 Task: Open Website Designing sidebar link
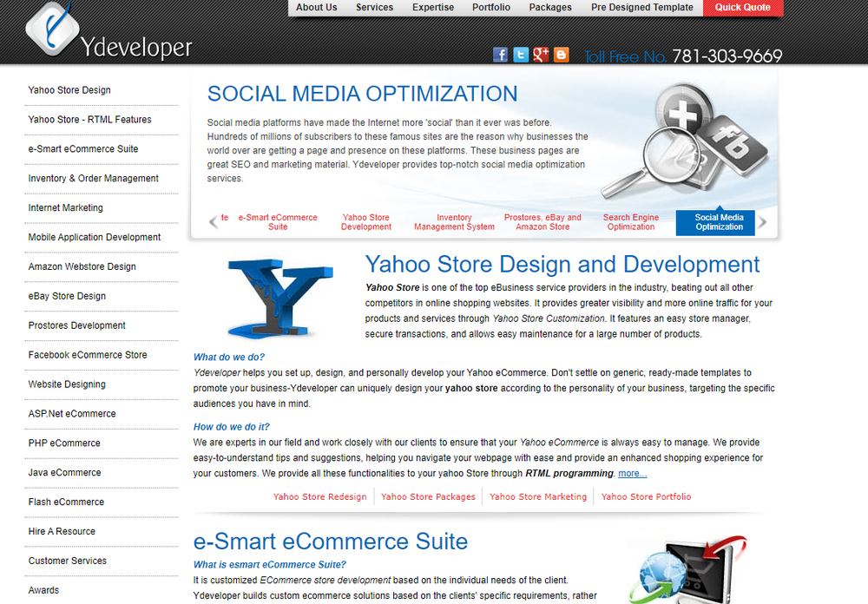click(x=67, y=384)
